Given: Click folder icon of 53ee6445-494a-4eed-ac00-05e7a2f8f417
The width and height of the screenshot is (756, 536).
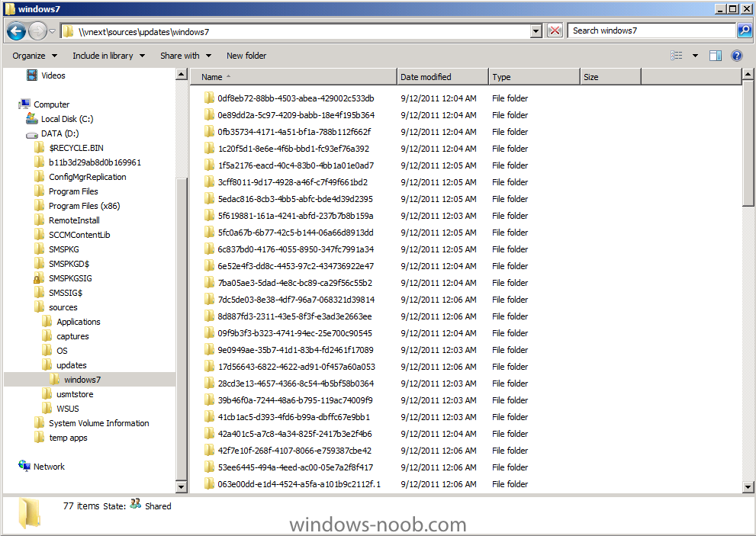Looking at the screenshot, I should [x=209, y=467].
